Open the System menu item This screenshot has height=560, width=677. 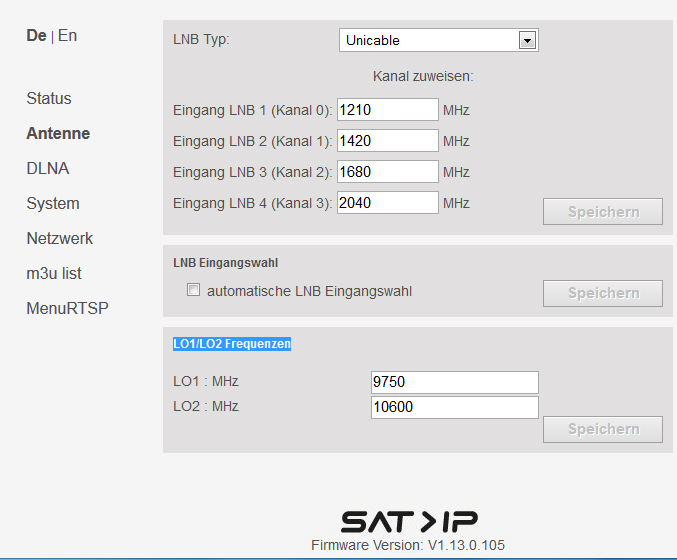(53, 204)
